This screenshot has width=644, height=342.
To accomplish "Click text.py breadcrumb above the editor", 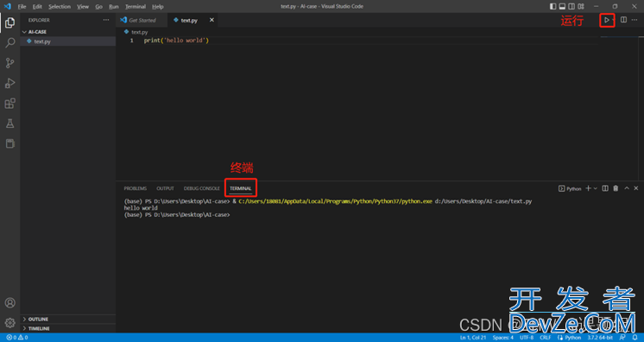I will point(139,32).
